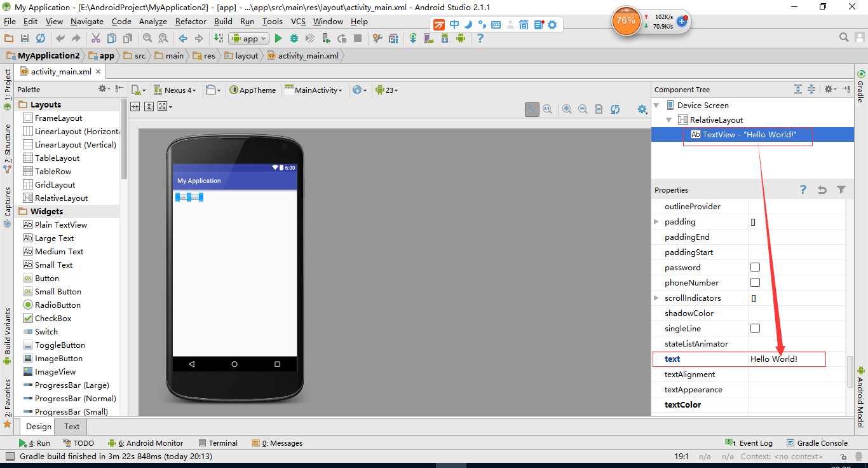Collapse the Device Screen tree node
The width and height of the screenshot is (868, 468).
pos(657,105)
